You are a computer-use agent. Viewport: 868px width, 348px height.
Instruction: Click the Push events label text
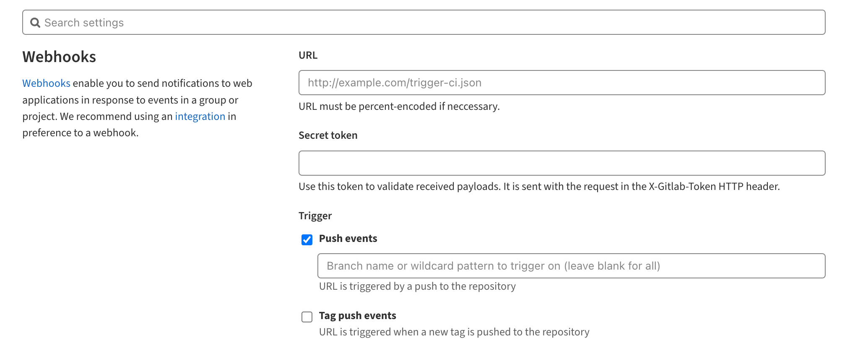click(348, 239)
